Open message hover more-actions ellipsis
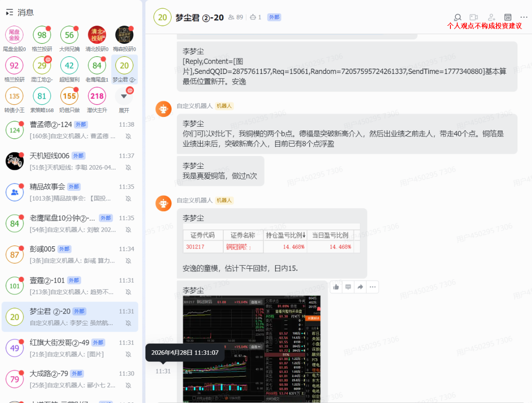The height and width of the screenshot is (403, 532). 372,287
